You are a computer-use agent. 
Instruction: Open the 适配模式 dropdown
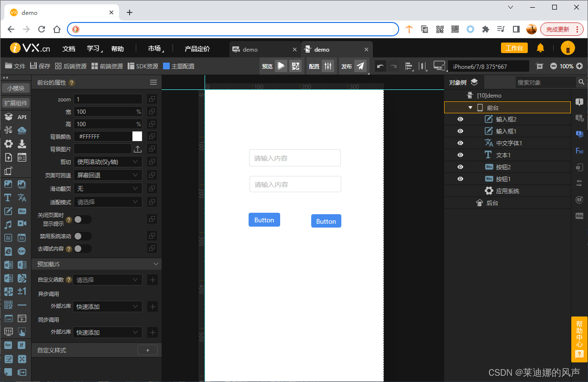pos(108,202)
